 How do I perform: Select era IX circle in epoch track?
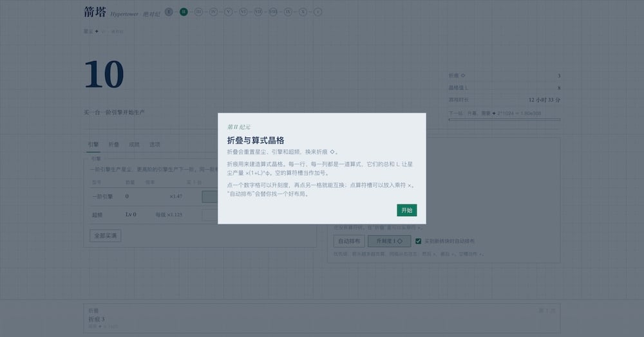point(288,12)
